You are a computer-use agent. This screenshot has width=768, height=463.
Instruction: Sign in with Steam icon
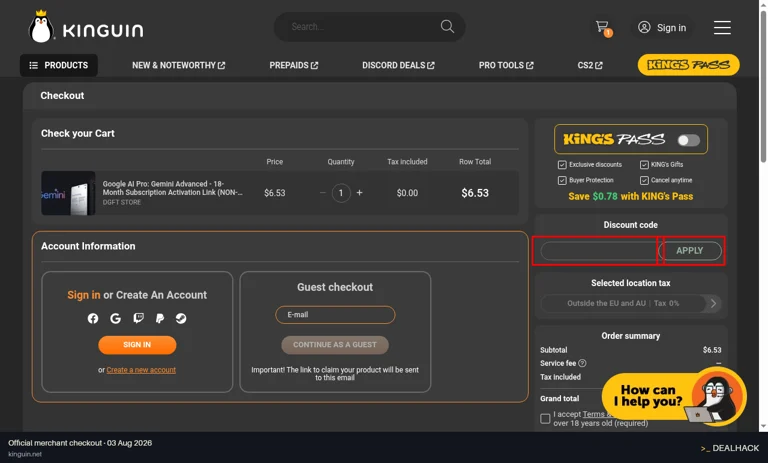coord(181,318)
